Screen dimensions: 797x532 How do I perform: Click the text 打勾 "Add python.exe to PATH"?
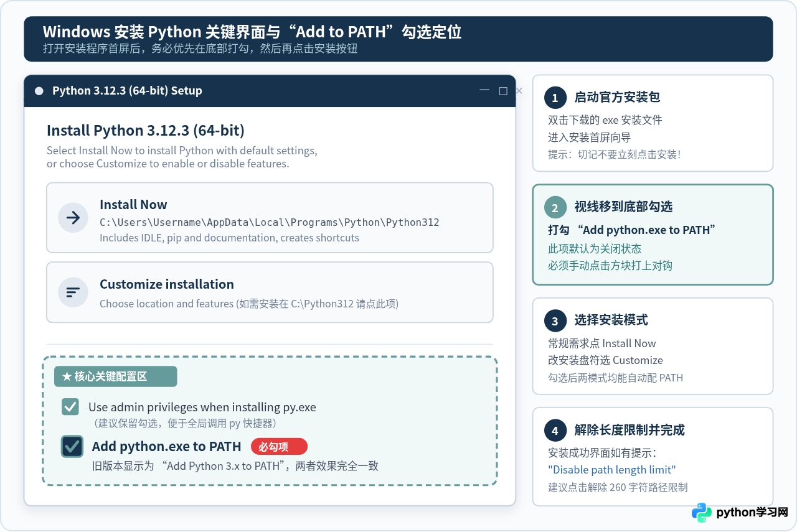pos(631,230)
